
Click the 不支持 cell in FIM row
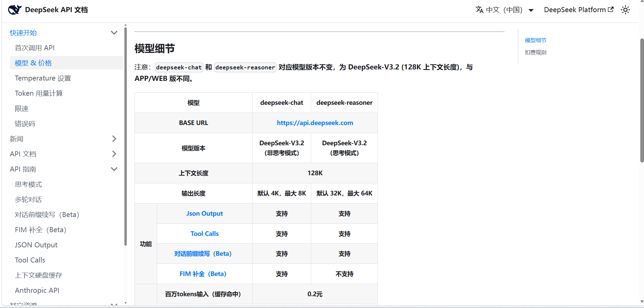[x=344, y=274]
